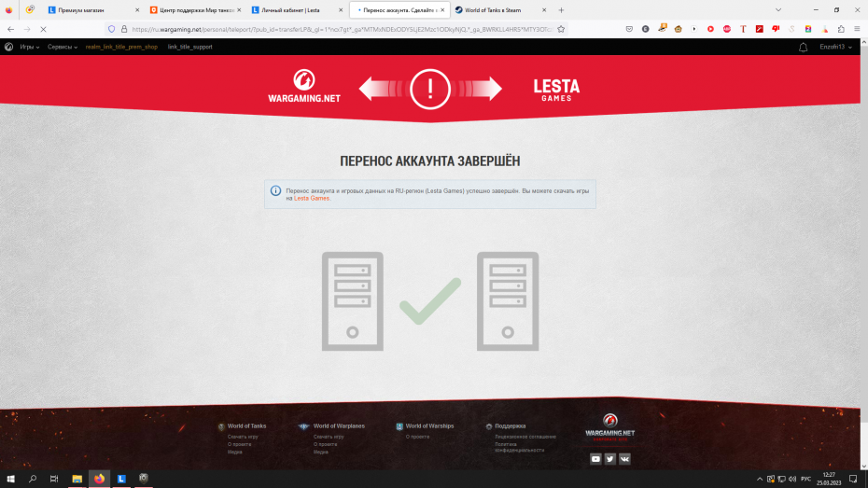Image resolution: width=868 pixels, height=488 pixels.
Task: Open the Wargaming.net logo in the banner
Action: point(304,87)
